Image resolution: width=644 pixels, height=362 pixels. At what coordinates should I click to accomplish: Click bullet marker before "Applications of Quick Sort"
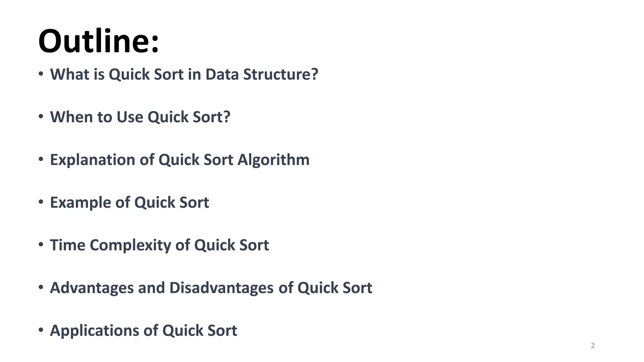pos(41,331)
